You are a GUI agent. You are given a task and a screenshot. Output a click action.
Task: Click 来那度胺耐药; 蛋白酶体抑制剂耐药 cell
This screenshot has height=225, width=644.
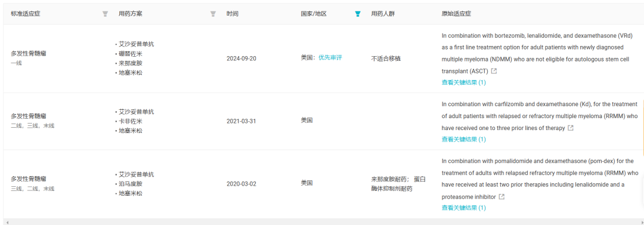398,184
